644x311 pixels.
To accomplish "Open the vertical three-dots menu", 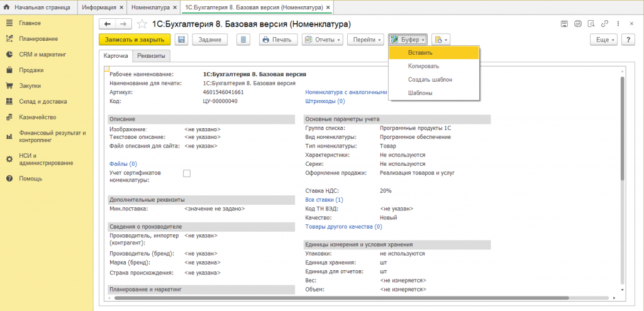I will 618,24.
